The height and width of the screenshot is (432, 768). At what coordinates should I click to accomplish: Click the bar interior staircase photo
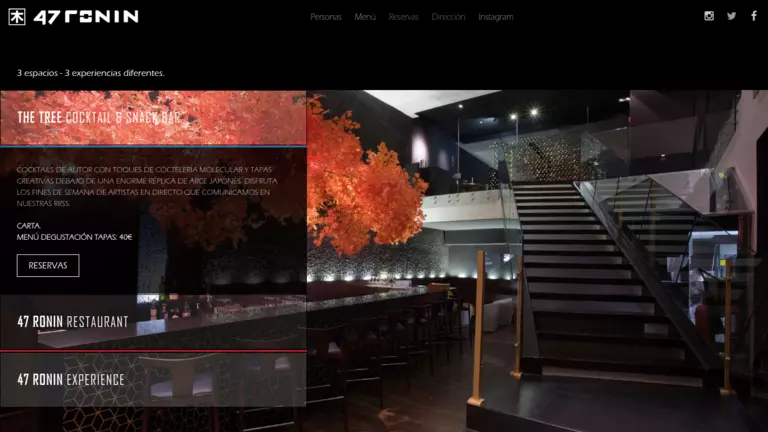click(x=537, y=261)
